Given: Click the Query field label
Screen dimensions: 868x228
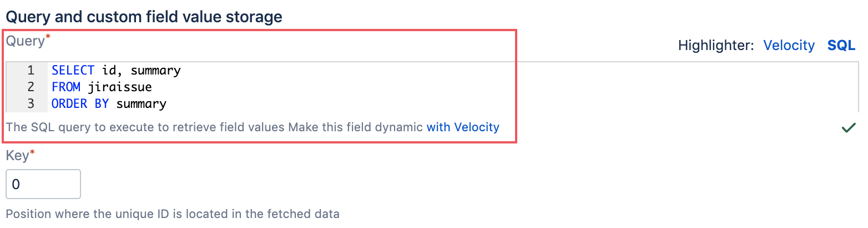Looking at the screenshot, I should pyautogui.click(x=25, y=41).
